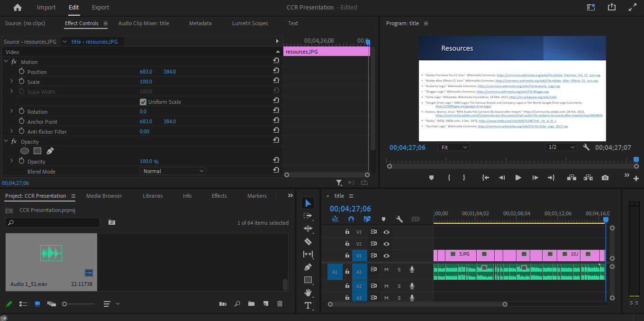Collapse the Motion effect group

click(6, 62)
